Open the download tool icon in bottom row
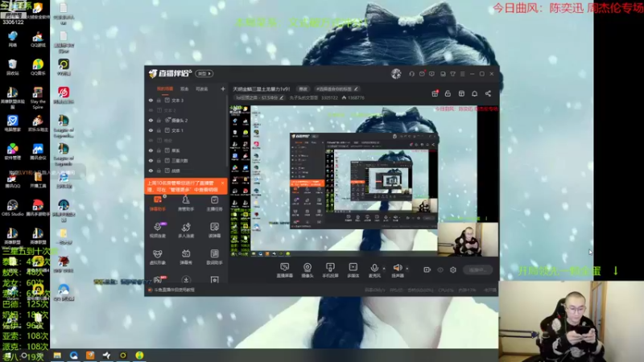Screen dimensions: 644x362 (186, 280)
